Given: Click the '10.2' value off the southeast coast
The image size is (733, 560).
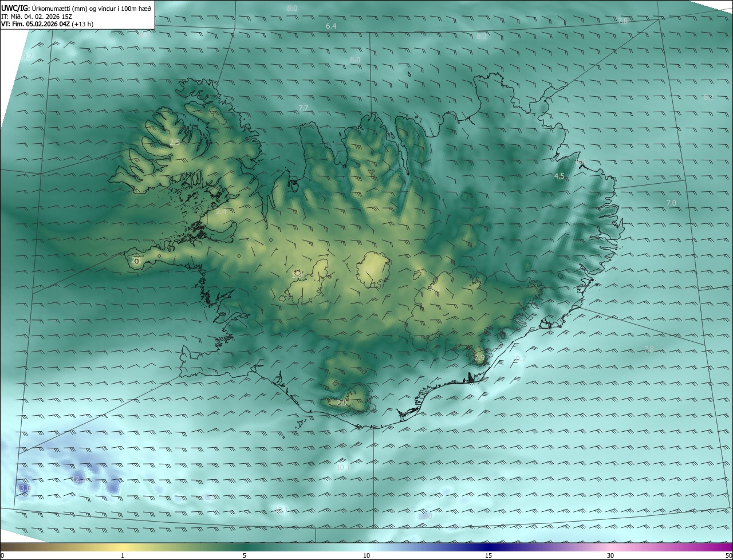Looking at the screenshot, I should (x=519, y=358).
